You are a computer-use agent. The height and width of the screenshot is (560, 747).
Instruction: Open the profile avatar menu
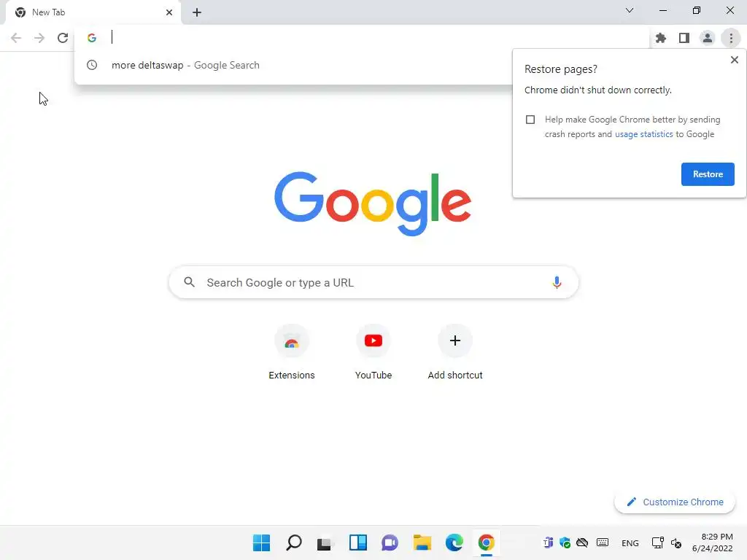point(708,38)
